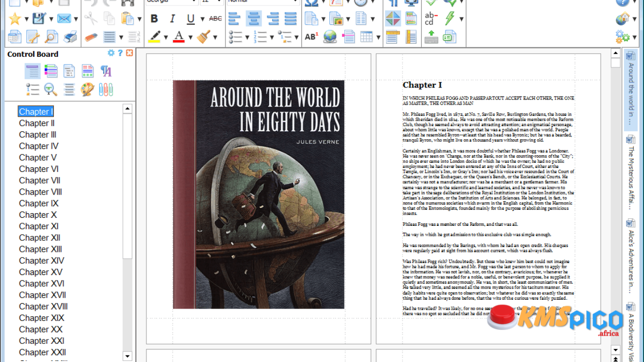
Task: Go to Chapter VII heading
Action: (40, 180)
